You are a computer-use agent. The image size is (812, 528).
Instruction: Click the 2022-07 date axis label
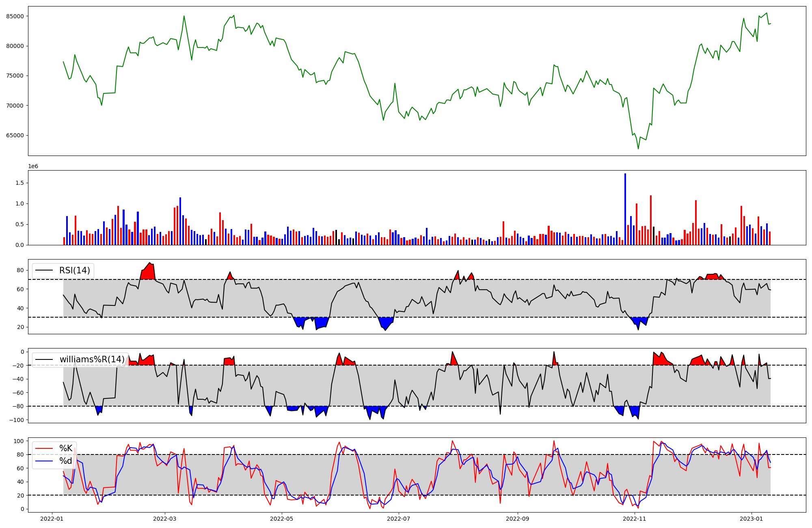[399, 519]
